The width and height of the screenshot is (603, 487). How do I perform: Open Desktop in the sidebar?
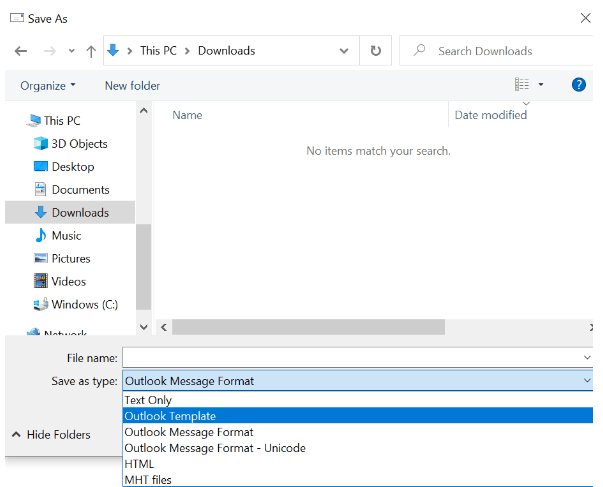73,167
